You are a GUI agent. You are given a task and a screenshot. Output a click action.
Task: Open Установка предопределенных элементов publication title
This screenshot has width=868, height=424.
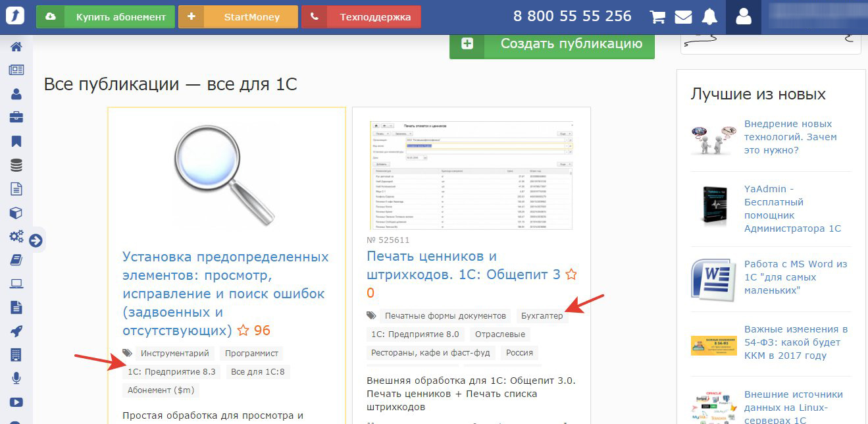tap(225, 293)
